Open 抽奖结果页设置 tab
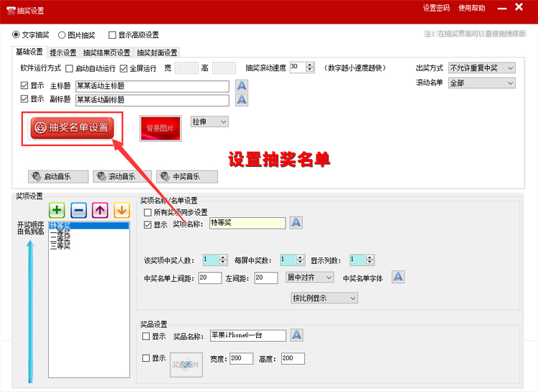 click(x=106, y=52)
